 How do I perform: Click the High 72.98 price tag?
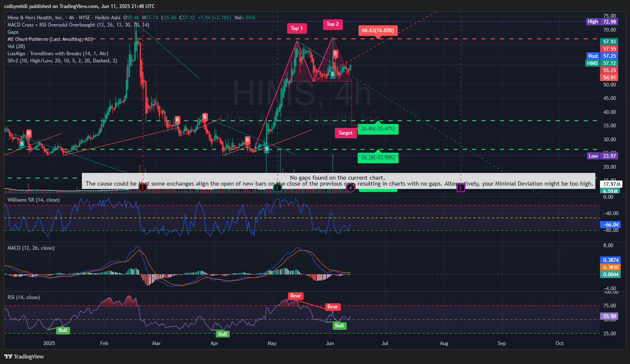602,22
